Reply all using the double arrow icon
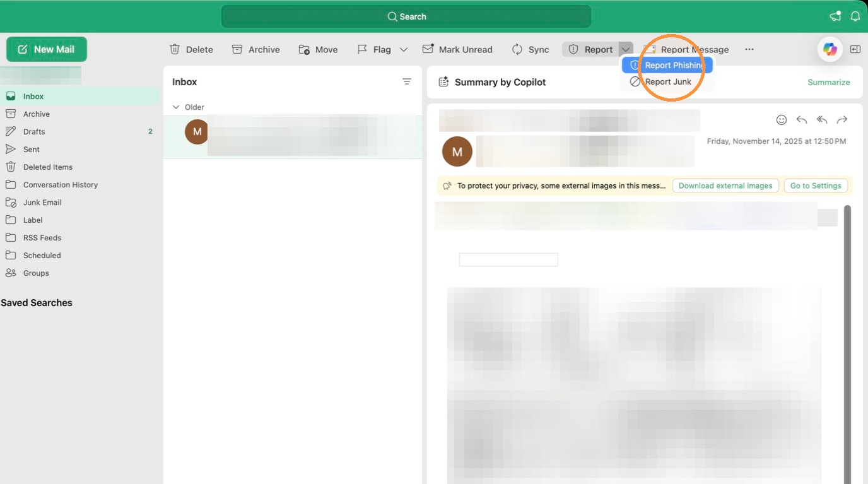Image resolution: width=868 pixels, height=484 pixels. point(822,120)
